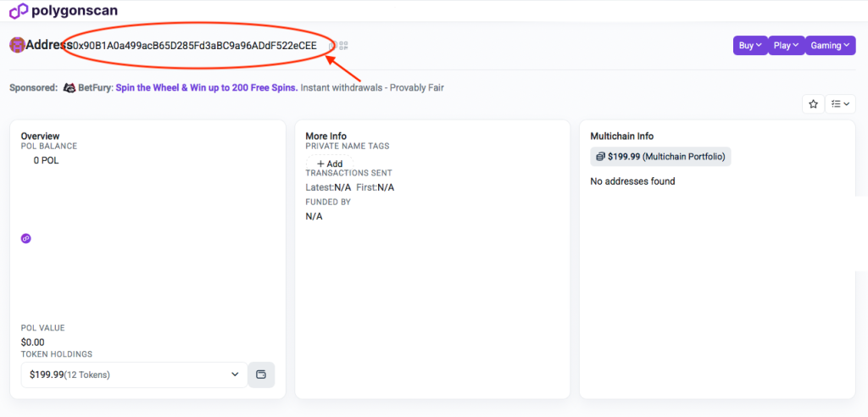Click the BetFury sponsor icon
868x417 pixels.
pos(70,87)
